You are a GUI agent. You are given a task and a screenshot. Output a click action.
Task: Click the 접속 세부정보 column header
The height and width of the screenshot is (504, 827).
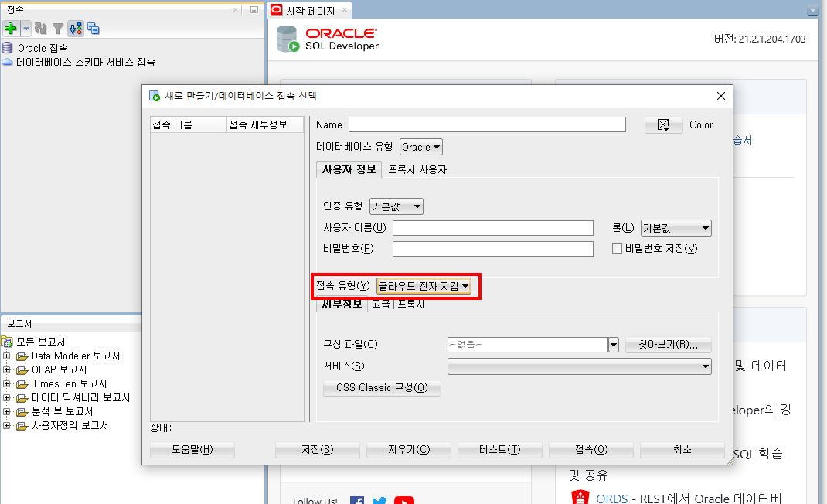click(265, 124)
